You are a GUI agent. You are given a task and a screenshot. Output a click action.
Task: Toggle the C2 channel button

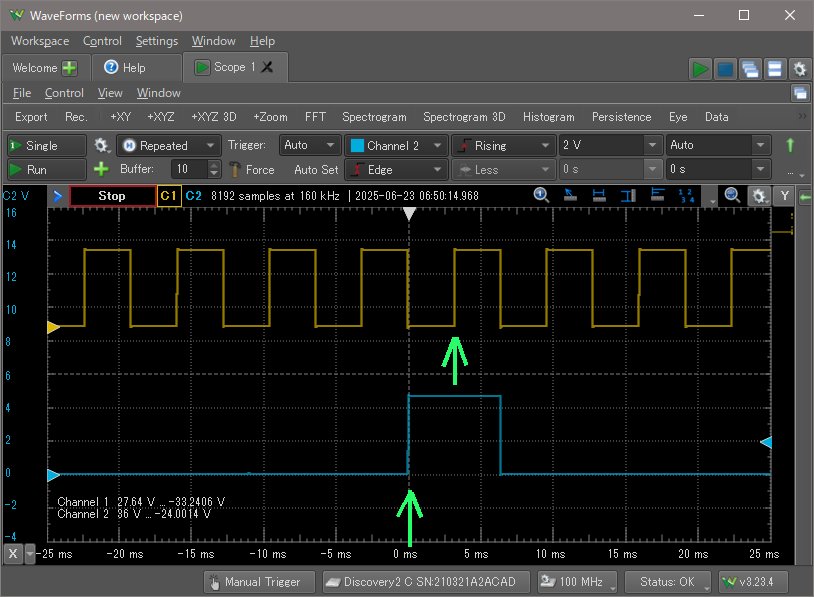[193, 196]
